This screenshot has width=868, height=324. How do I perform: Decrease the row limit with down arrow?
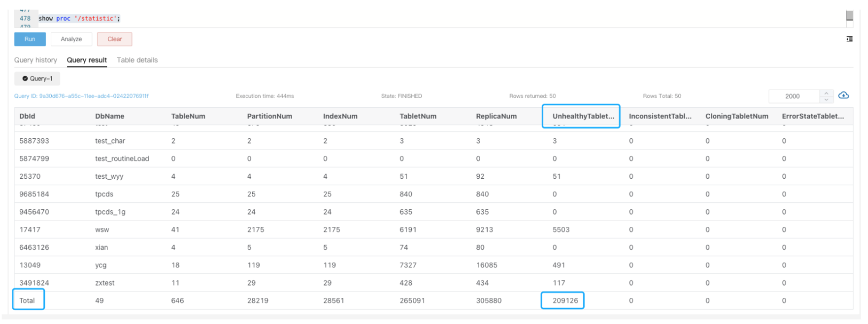tap(826, 99)
